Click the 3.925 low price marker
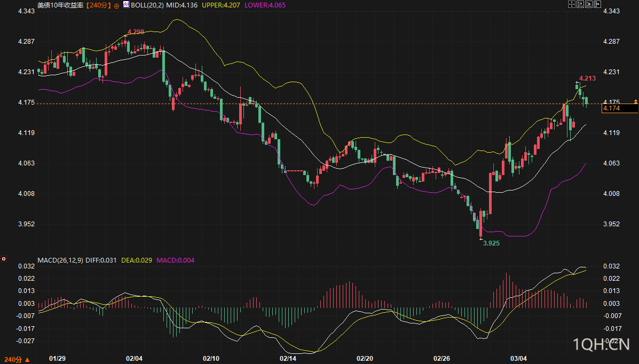 coord(491,243)
